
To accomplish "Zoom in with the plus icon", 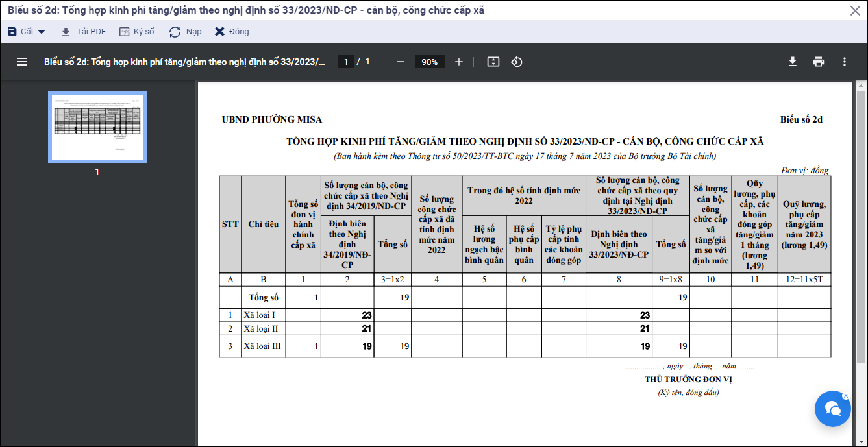I will pyautogui.click(x=459, y=62).
